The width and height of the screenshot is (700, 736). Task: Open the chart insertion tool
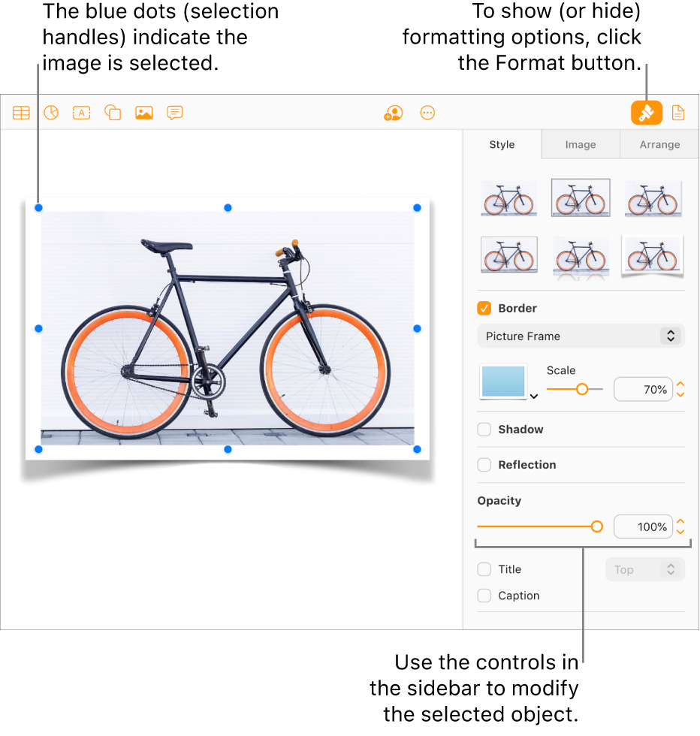pyautogui.click(x=51, y=113)
